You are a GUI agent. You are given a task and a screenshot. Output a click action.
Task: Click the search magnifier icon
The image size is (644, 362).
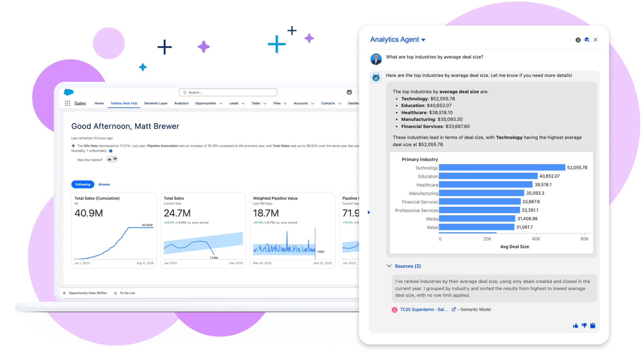point(185,92)
